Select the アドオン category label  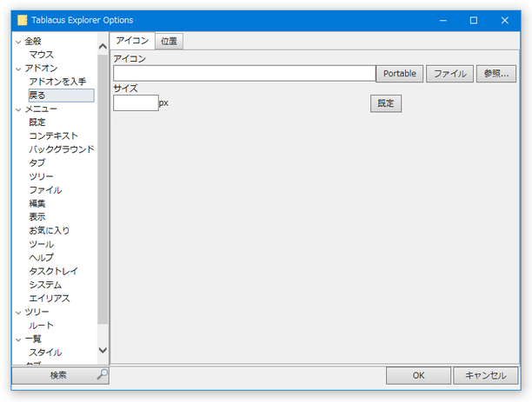(x=41, y=69)
